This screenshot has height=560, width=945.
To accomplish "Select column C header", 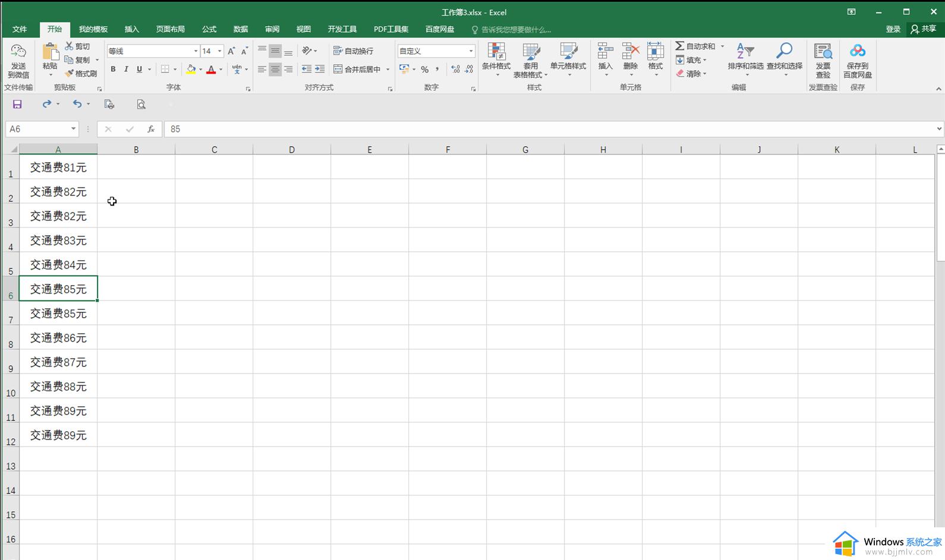I will tap(214, 150).
